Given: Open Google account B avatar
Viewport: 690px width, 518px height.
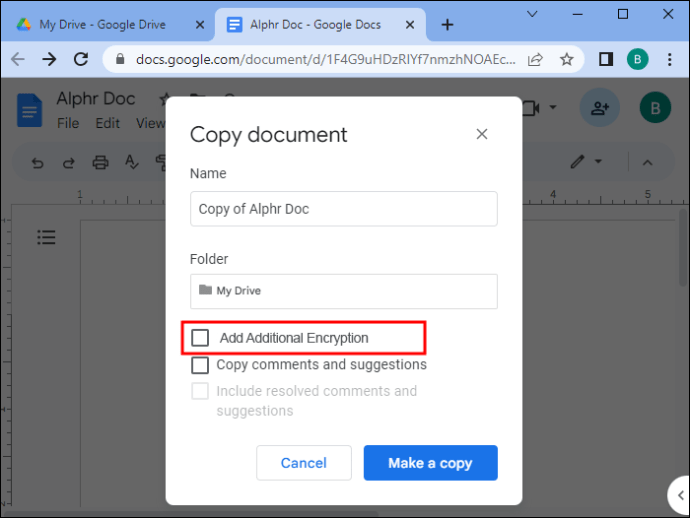Looking at the screenshot, I should 655,108.
